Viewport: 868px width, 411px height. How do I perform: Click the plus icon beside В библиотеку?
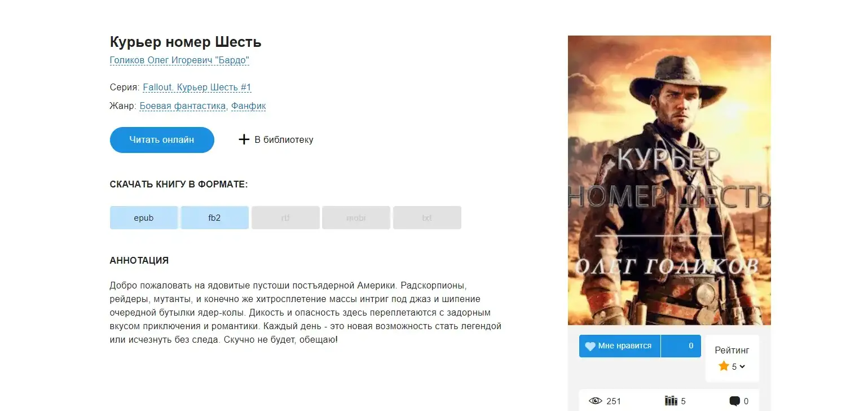pos(244,139)
